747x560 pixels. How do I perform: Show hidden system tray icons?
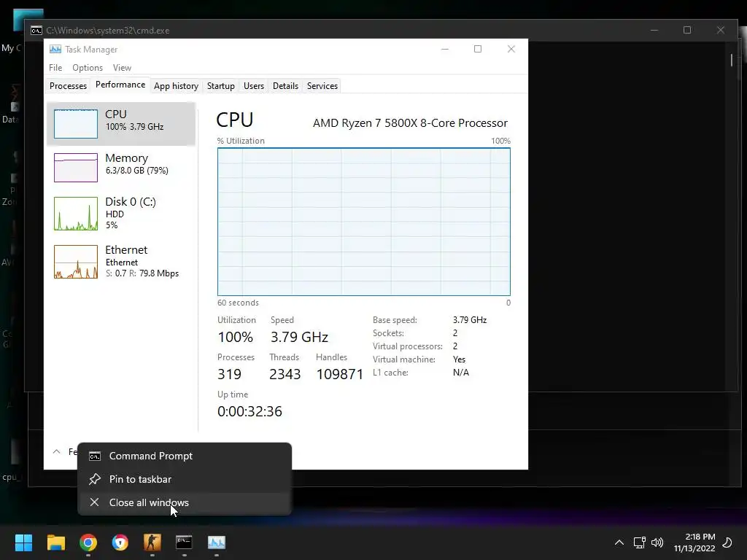tap(619, 542)
